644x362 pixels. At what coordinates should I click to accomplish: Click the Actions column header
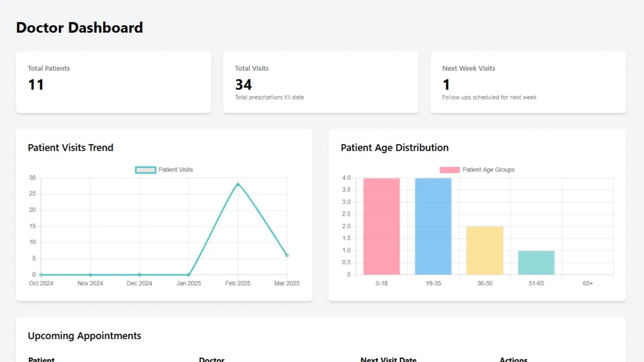[x=514, y=359]
